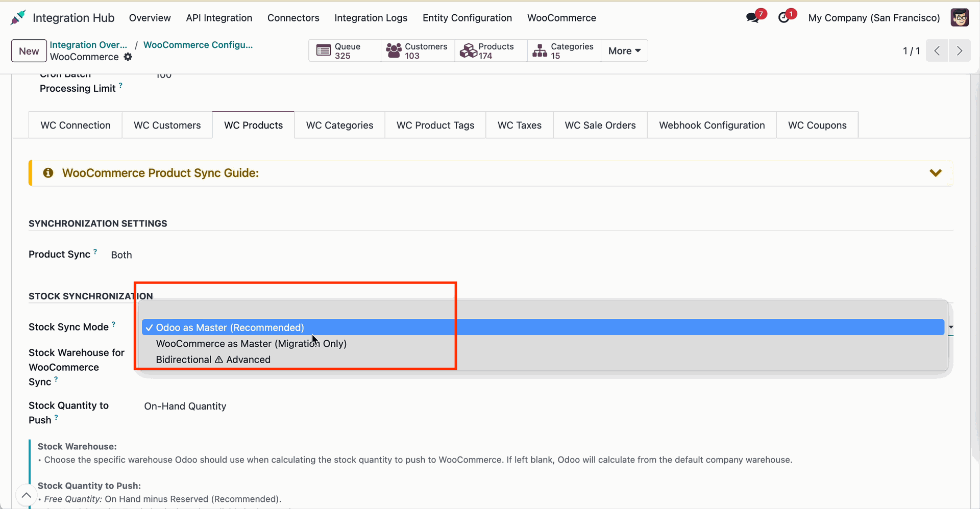Open the Queue 325 stat button
The image size is (980, 509).
pyautogui.click(x=345, y=51)
